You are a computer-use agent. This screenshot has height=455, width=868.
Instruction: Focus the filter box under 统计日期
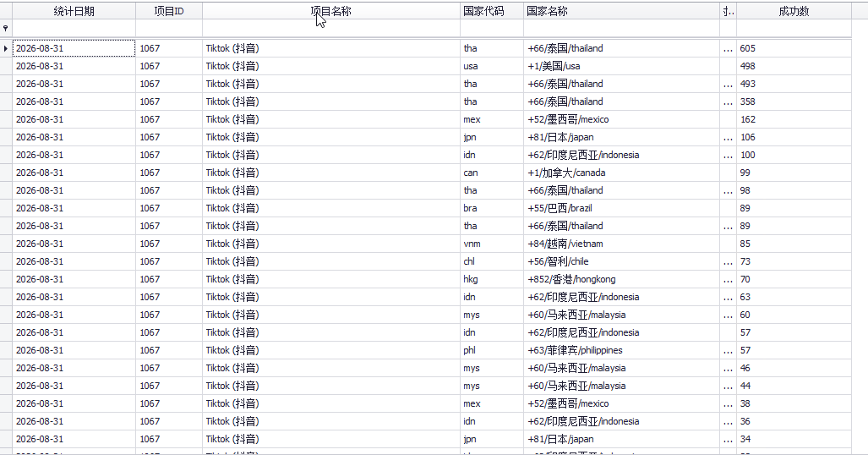[74, 28]
